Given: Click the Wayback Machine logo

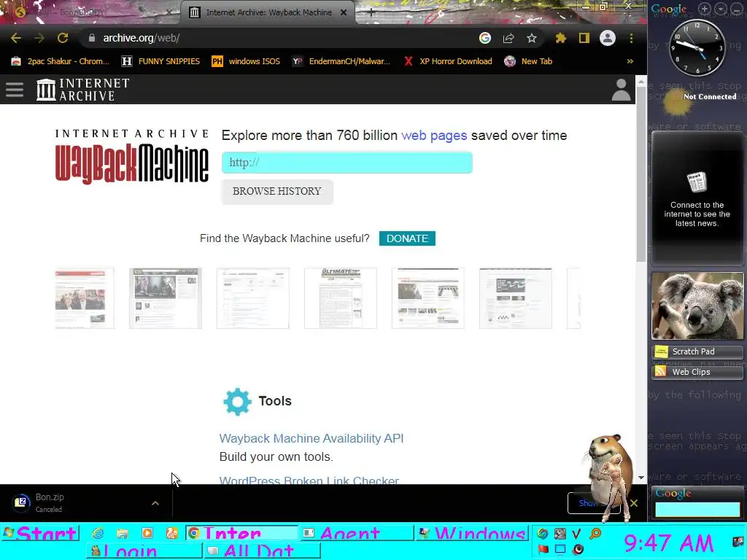Looking at the screenshot, I should pos(132,156).
